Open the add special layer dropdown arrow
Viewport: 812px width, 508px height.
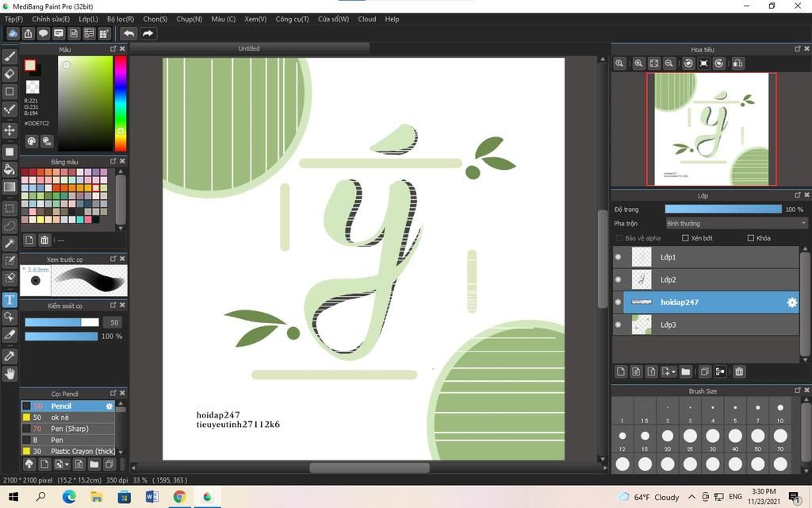click(674, 372)
